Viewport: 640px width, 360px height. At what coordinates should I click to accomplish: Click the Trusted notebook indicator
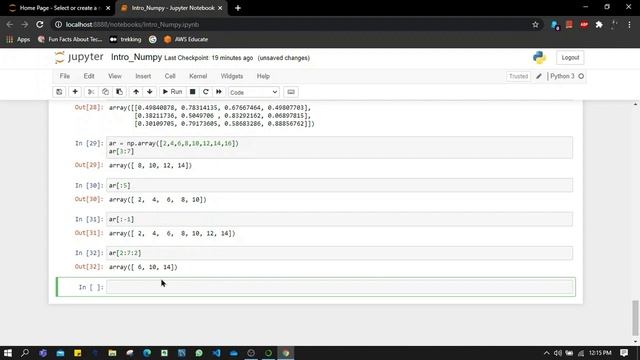tap(518, 76)
